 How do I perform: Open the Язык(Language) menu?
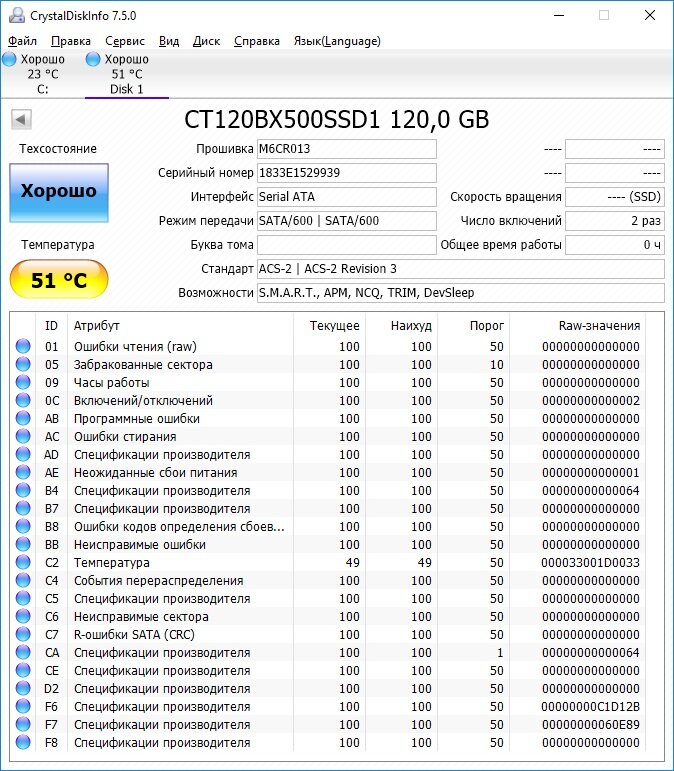[337, 41]
